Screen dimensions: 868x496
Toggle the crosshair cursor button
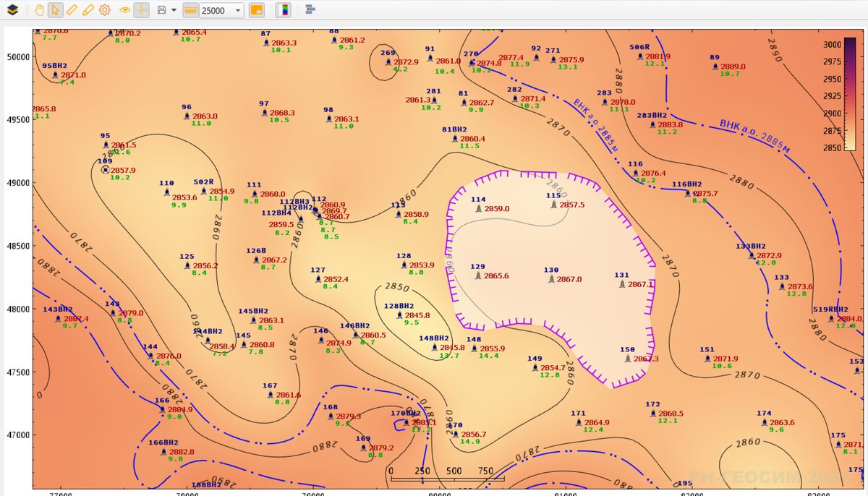point(142,10)
